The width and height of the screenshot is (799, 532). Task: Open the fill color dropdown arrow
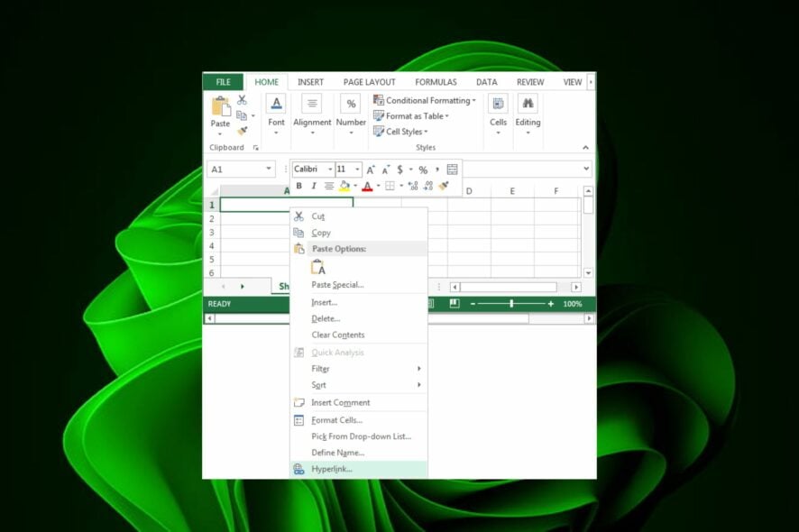[x=355, y=186]
